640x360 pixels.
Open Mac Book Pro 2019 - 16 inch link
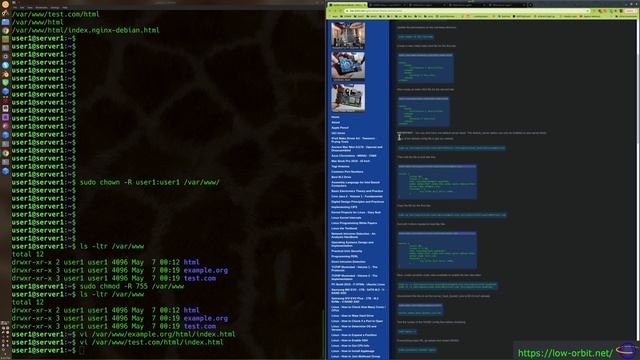tap(351, 161)
